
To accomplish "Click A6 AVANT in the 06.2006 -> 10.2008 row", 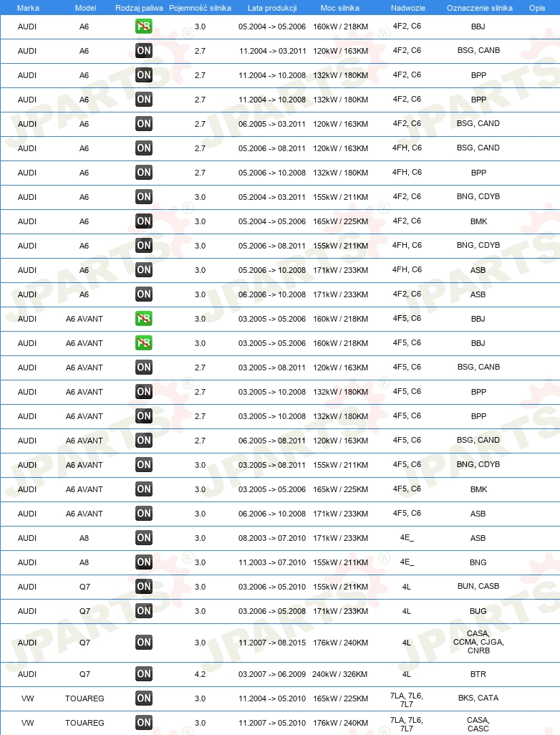I will [x=85, y=514].
